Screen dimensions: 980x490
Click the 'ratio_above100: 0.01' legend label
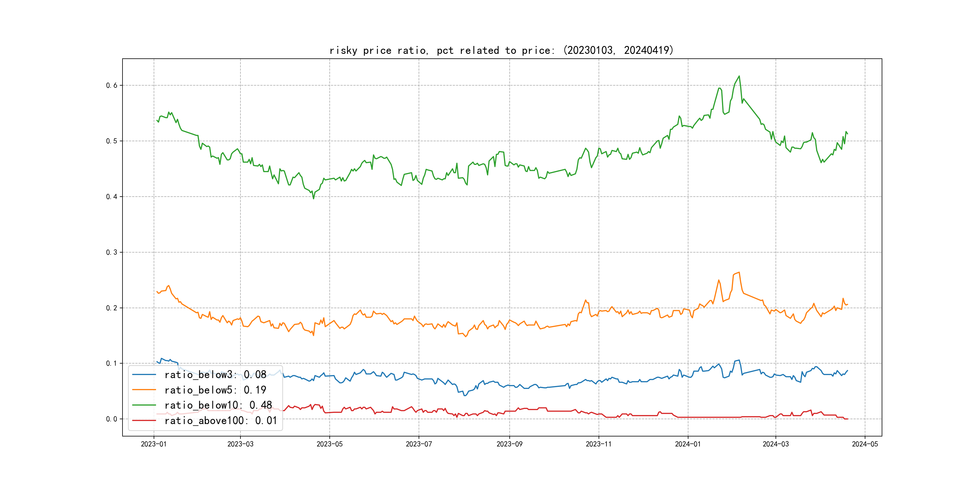(x=221, y=420)
